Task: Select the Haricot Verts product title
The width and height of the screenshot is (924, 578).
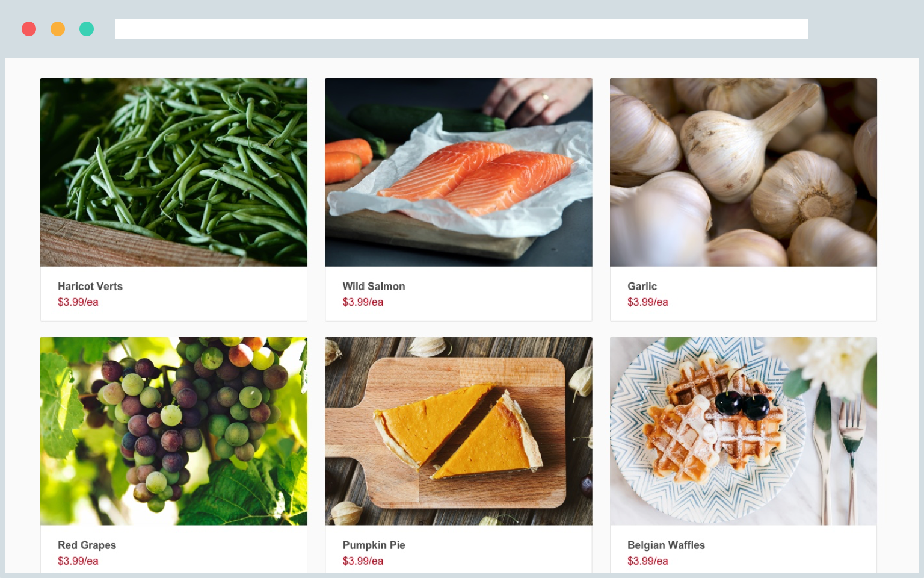Action: click(90, 287)
